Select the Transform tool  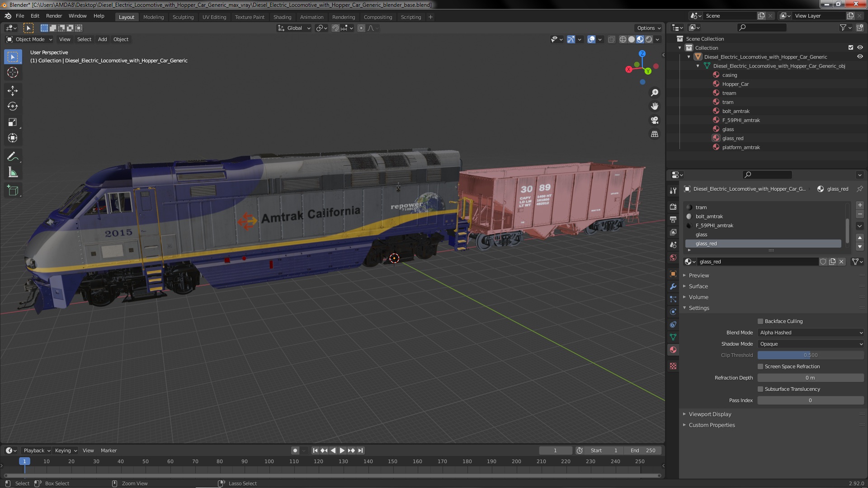13,138
